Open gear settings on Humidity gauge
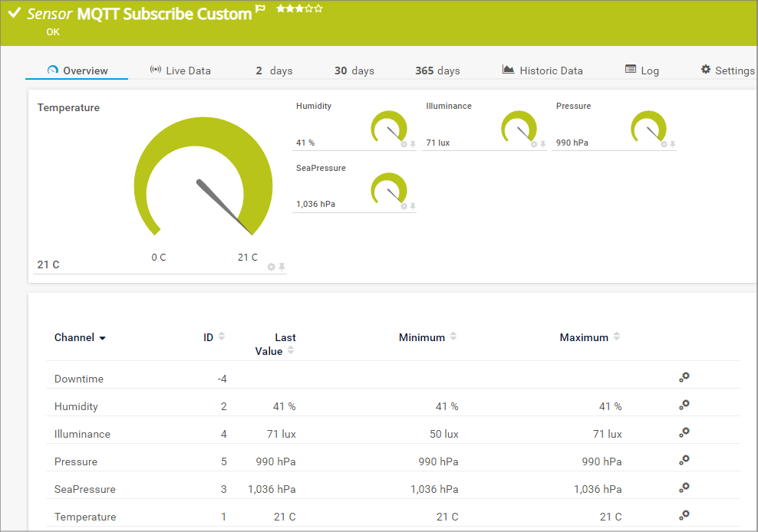Screen dimensions: 758x532 tap(404, 144)
